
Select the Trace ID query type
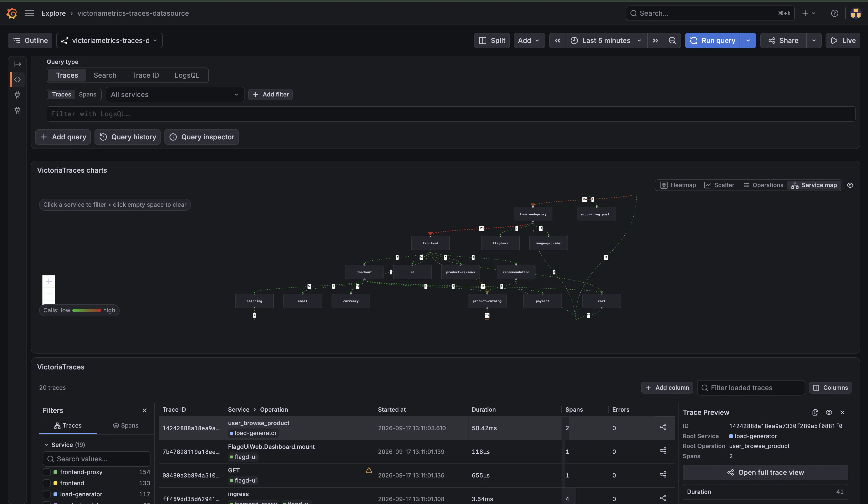[x=145, y=75]
